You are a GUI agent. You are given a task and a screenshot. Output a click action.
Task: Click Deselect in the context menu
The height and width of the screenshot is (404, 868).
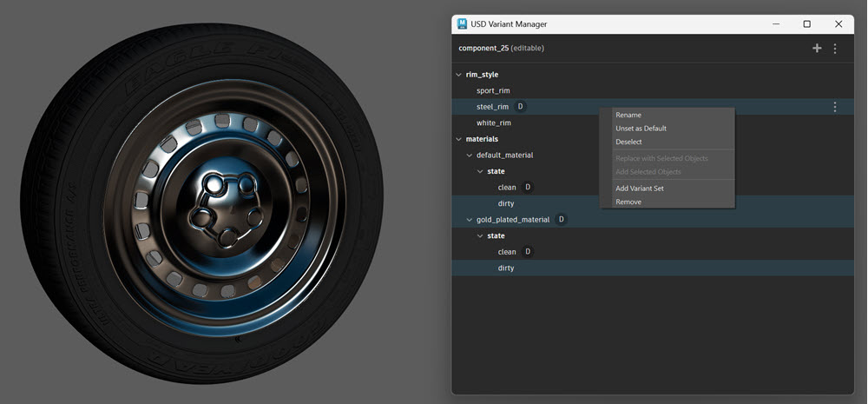click(x=628, y=142)
